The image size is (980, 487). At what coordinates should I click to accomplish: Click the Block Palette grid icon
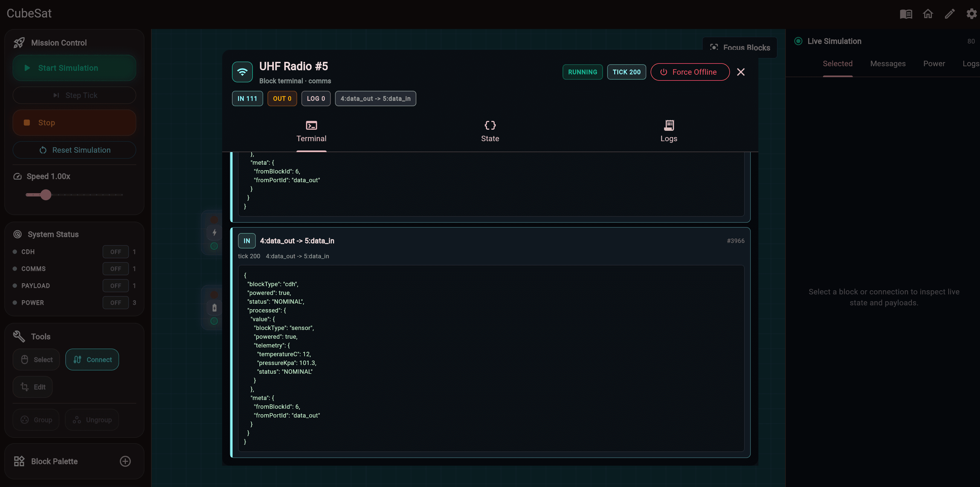(19, 461)
